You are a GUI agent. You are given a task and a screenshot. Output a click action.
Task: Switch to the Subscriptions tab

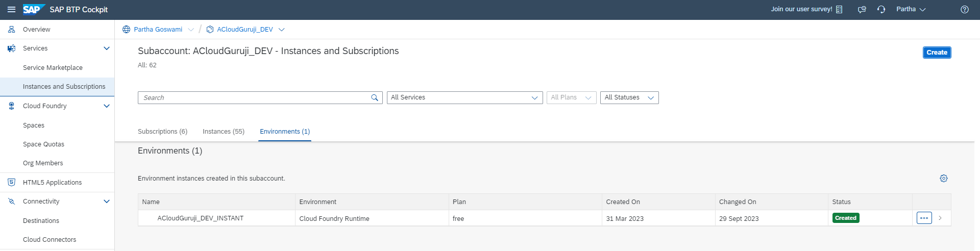point(162,132)
